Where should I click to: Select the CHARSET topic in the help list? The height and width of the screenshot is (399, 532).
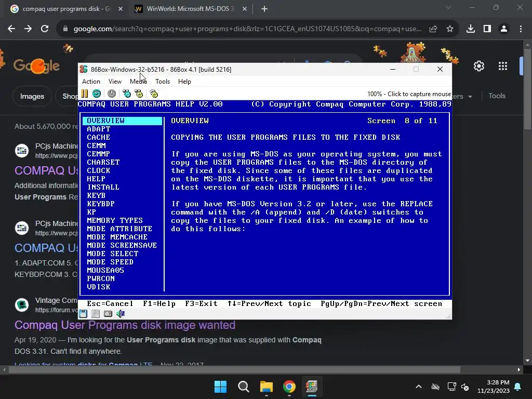pos(103,162)
